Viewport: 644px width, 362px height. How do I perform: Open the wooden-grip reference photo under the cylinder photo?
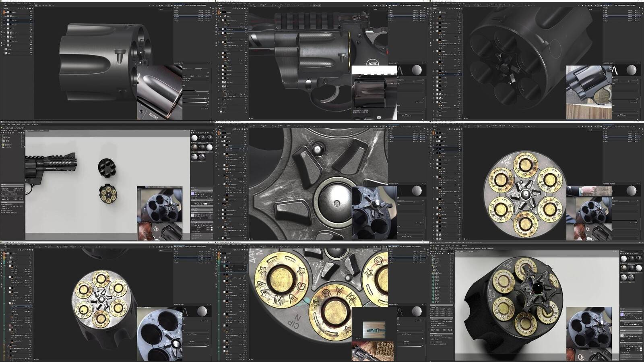160,231
